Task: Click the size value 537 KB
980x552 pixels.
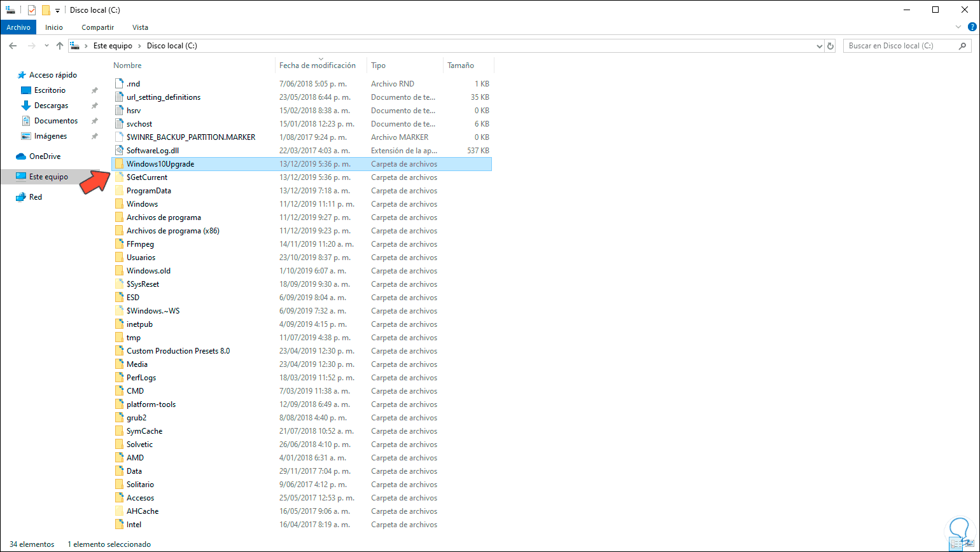Action: pos(477,151)
